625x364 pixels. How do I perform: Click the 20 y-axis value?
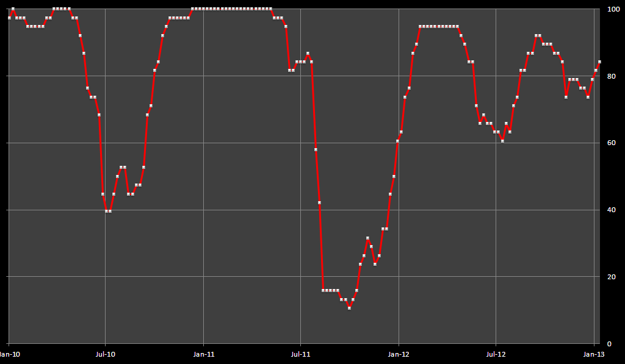612,277
